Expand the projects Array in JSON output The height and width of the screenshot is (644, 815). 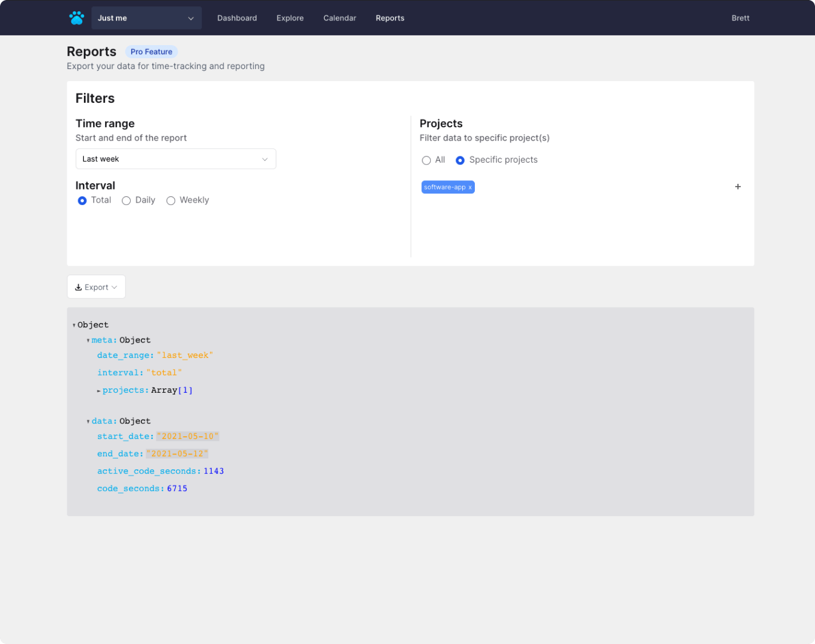(98, 390)
